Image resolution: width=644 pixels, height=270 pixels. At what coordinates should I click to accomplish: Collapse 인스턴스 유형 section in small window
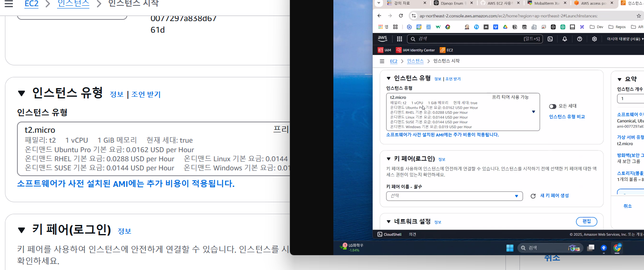point(388,78)
